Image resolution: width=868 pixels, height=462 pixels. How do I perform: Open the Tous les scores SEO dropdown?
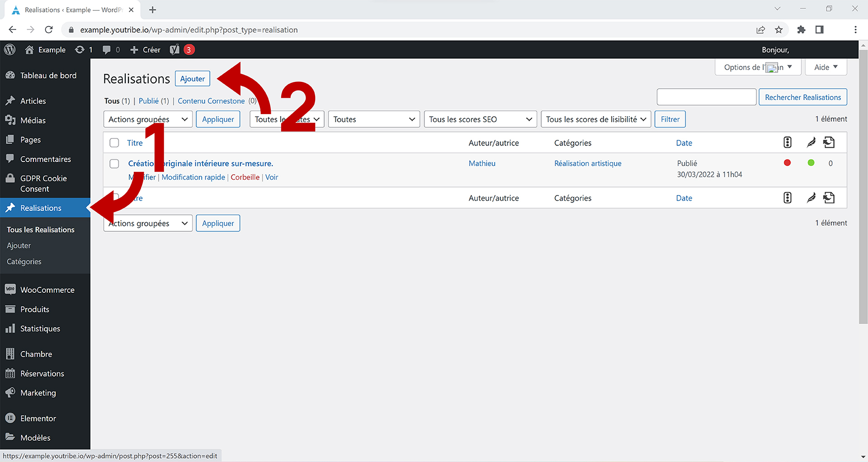480,119
